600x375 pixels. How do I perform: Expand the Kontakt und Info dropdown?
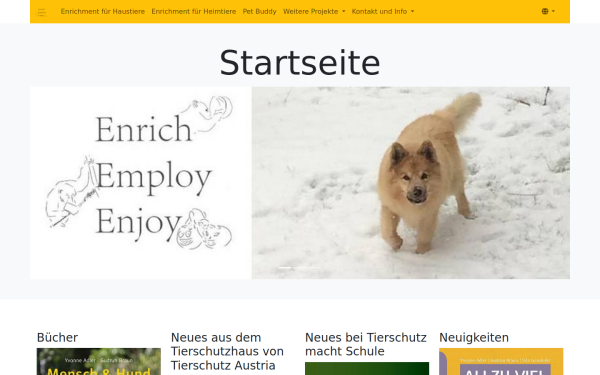[383, 11]
